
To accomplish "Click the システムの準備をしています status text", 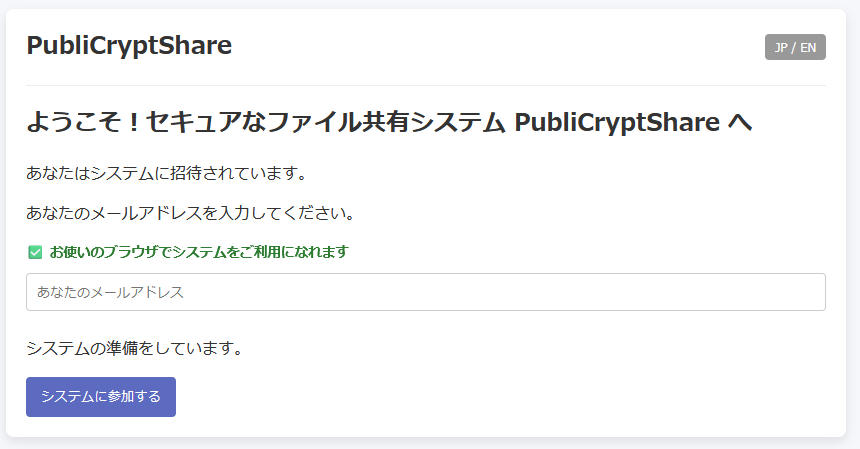I will 134,349.
